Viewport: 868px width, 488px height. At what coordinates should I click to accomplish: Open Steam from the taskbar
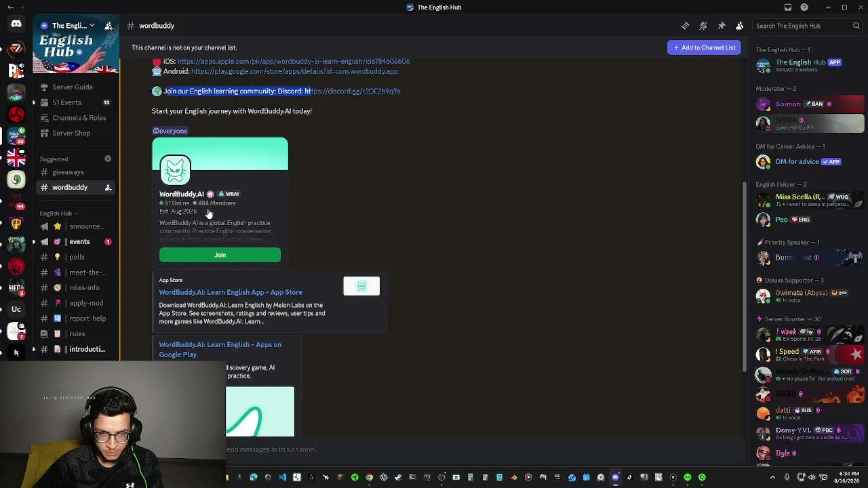point(398,477)
